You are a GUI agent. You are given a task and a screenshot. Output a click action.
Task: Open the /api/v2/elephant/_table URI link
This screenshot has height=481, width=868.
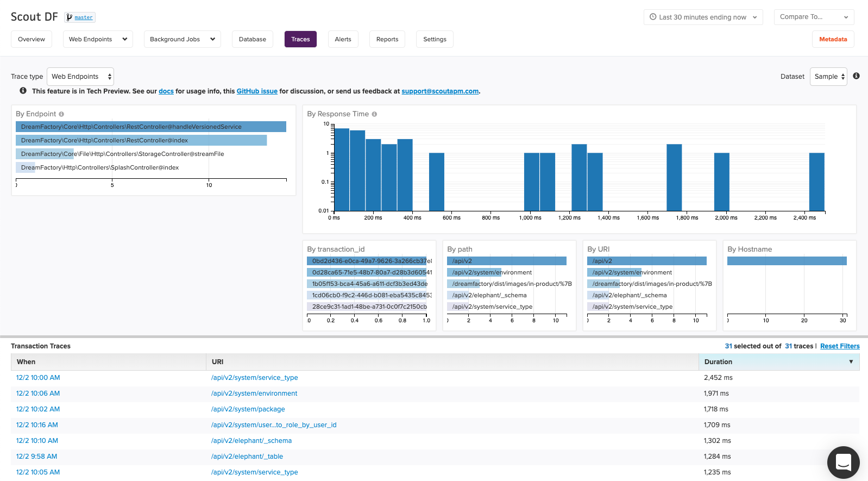[247, 457]
